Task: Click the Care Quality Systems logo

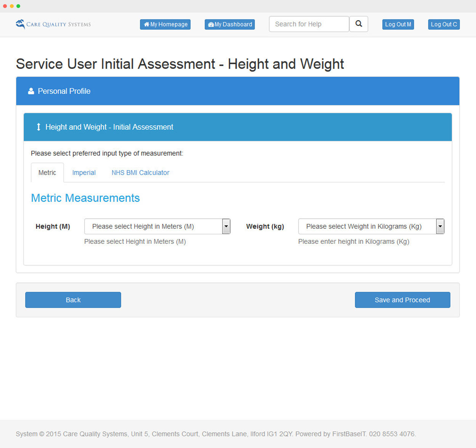Action: (x=53, y=24)
